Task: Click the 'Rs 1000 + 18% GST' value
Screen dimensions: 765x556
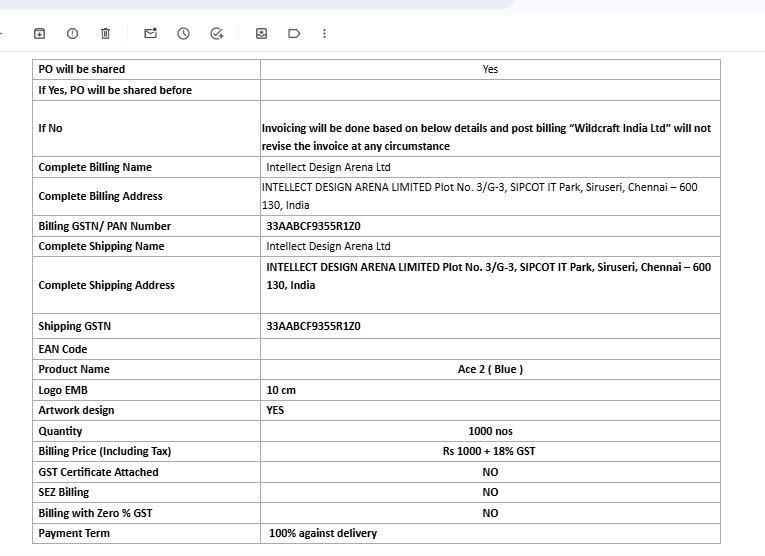Action: click(x=489, y=451)
